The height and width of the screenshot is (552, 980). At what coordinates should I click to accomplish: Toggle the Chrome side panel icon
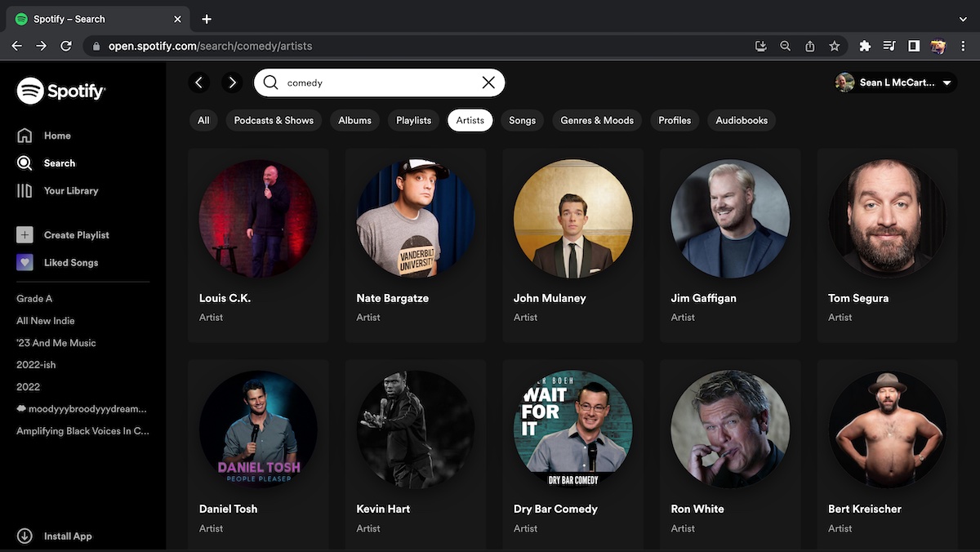tap(914, 47)
